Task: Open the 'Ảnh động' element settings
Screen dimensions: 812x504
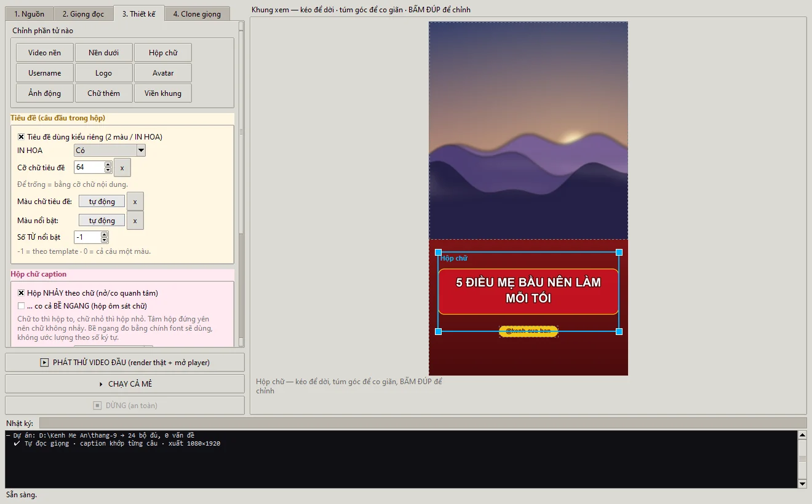Action: tap(45, 93)
